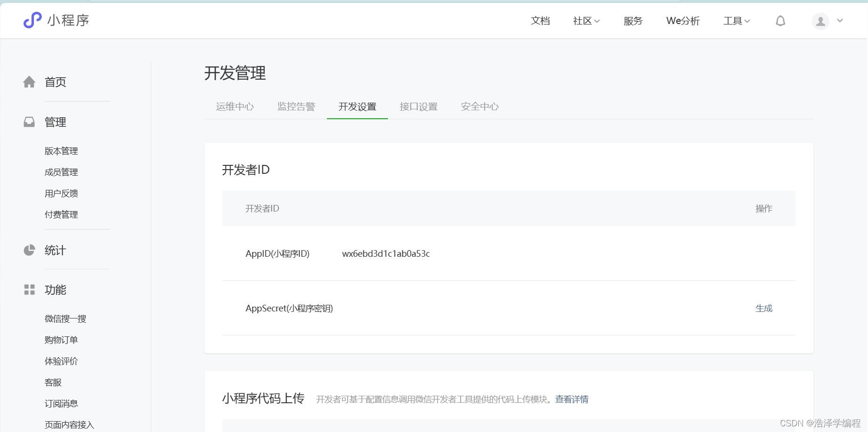
Task: Open 服务 in top navigation
Action: 633,21
